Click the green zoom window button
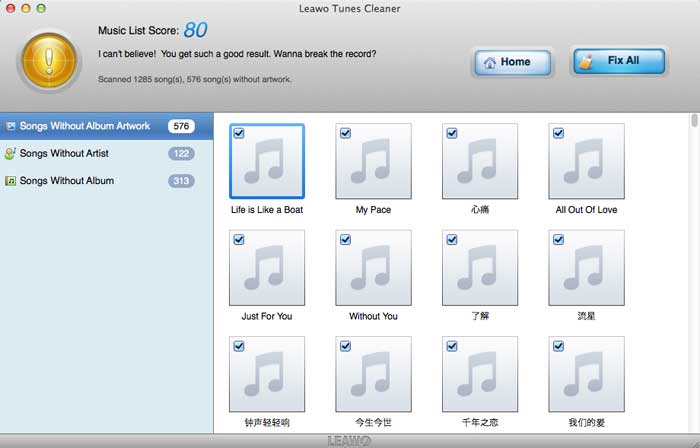Screen dimensions: 700x448 pos(41,8)
